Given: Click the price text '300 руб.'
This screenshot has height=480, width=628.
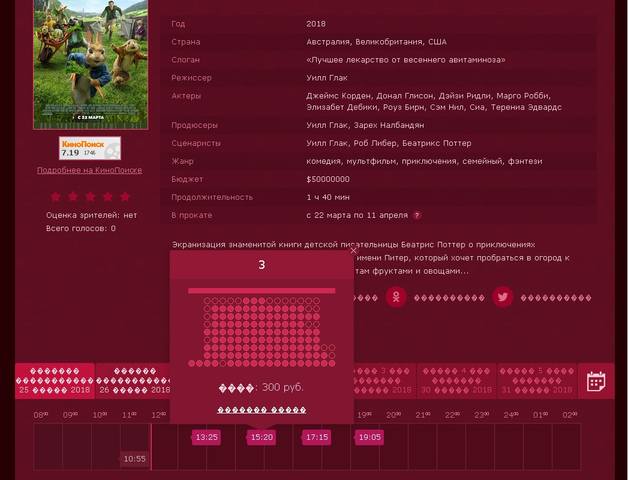Looking at the screenshot, I should (283, 387).
